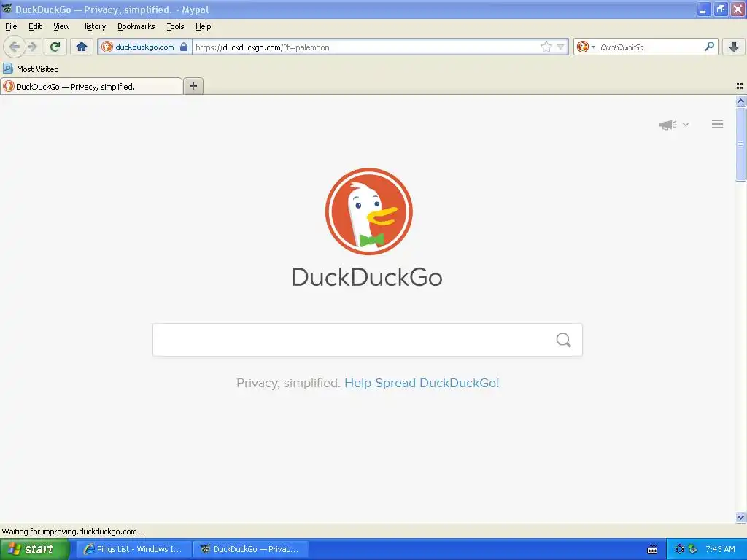Click the safely-remove-hardware tray icon
The height and width of the screenshot is (560, 747).
693,549
